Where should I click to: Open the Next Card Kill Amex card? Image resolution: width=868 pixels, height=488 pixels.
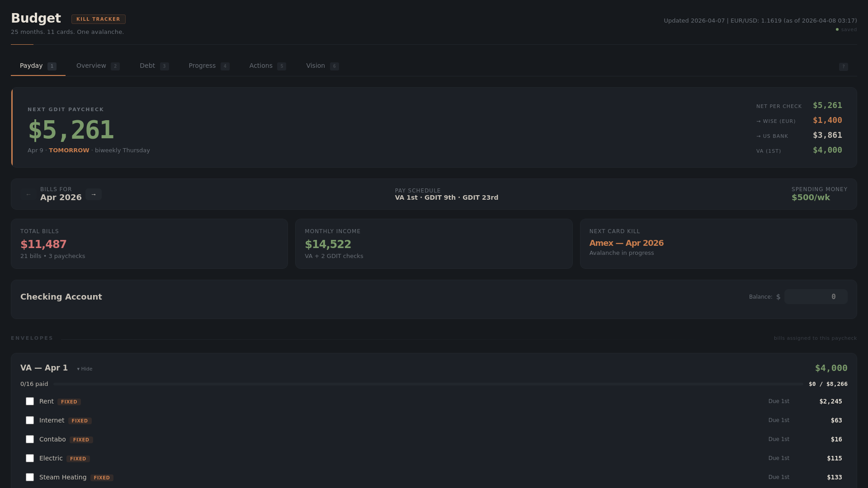point(718,244)
